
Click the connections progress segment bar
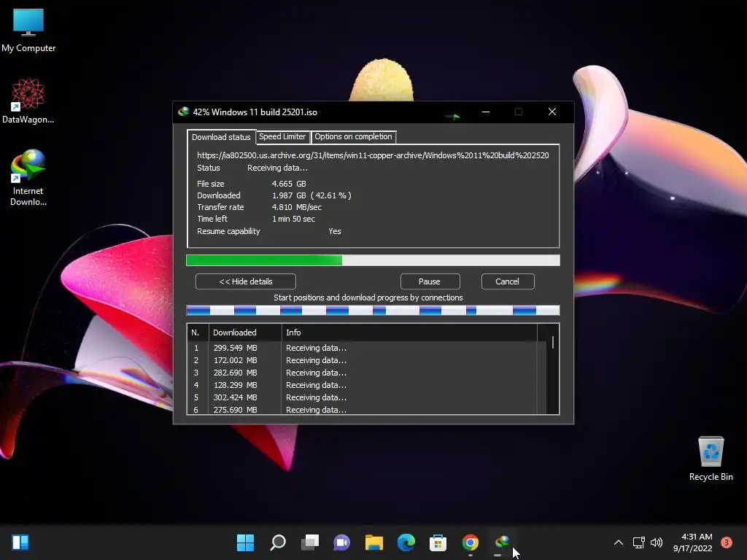373,311
